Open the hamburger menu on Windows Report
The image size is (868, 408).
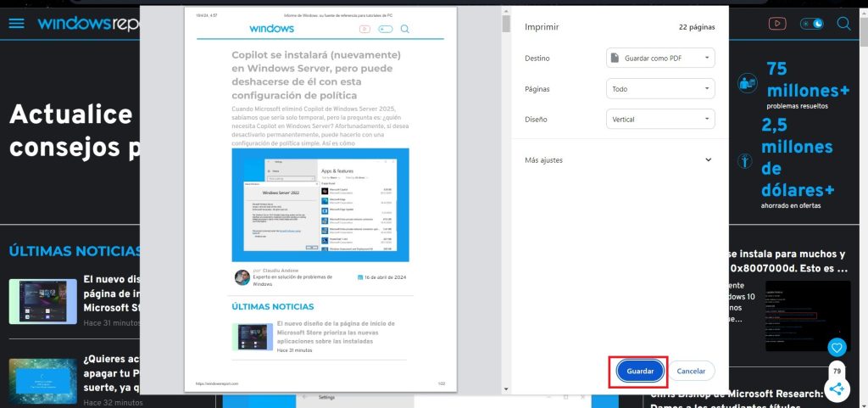(17, 23)
